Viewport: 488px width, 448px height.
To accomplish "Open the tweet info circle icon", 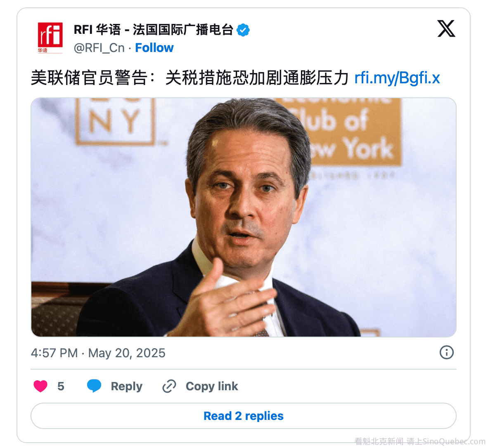I will 447,353.
